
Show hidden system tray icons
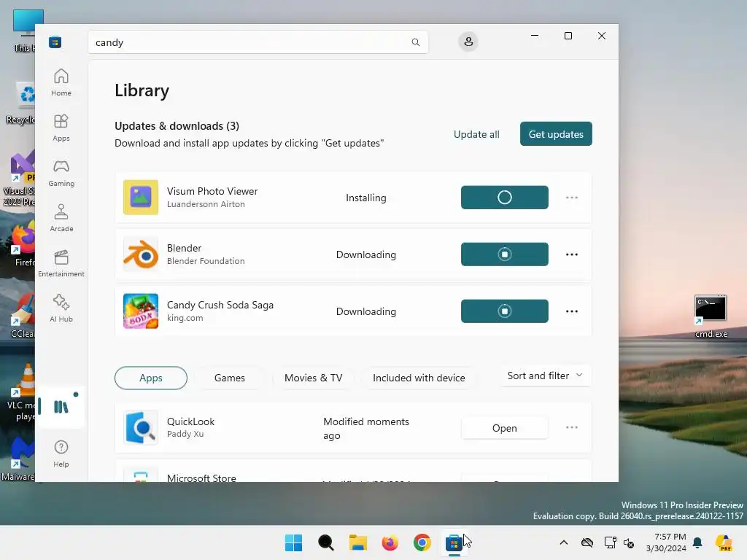pos(564,542)
